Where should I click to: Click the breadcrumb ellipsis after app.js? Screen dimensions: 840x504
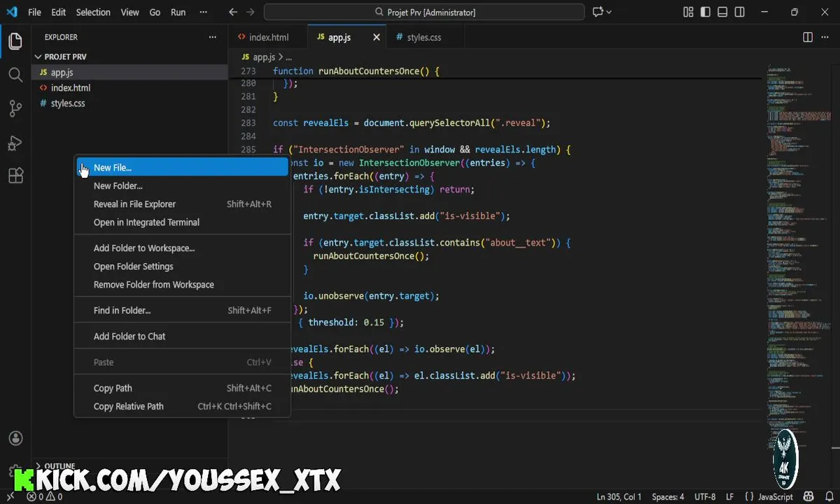tap(288, 57)
